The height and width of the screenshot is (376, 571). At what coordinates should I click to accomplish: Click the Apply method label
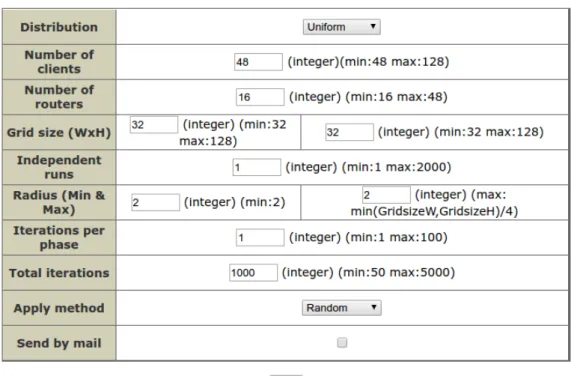[59, 308]
